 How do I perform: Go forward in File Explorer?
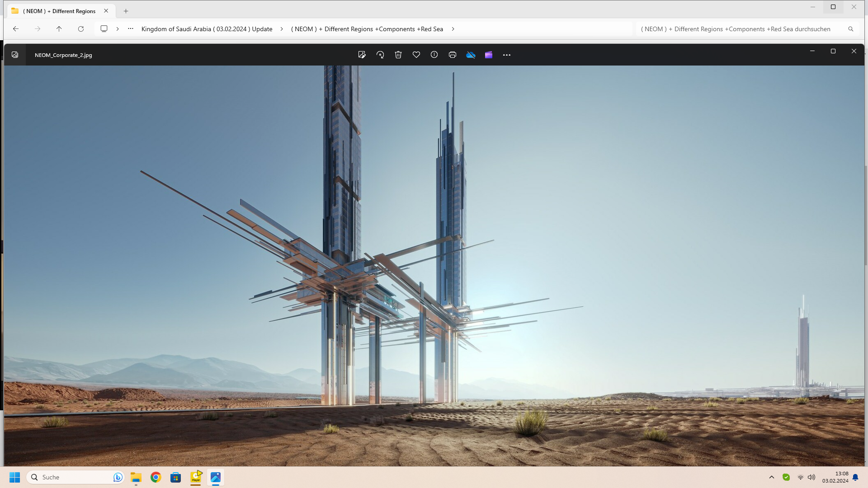38,29
